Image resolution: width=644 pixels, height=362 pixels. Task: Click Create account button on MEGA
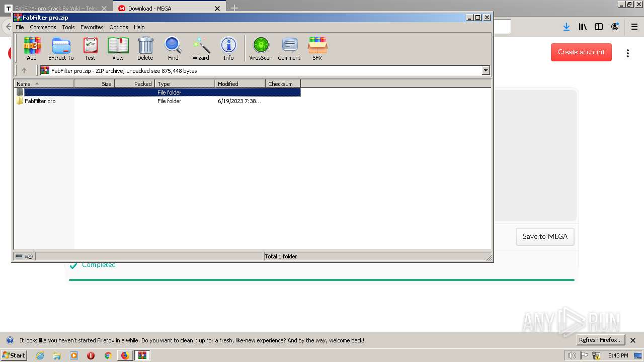point(581,52)
